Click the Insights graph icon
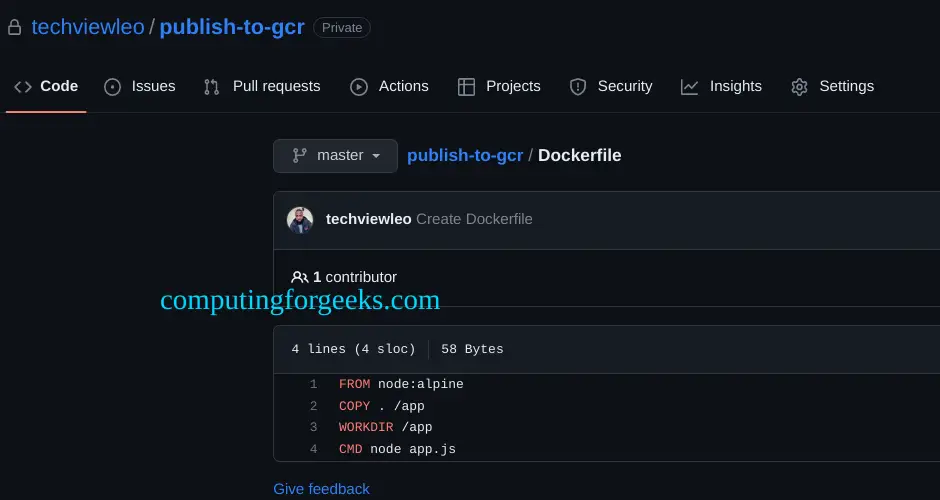The width and height of the screenshot is (940, 500). coord(689,87)
